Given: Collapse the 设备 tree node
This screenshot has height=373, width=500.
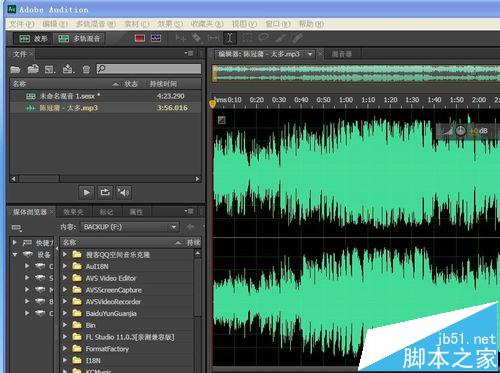Looking at the screenshot, I should (14, 254).
